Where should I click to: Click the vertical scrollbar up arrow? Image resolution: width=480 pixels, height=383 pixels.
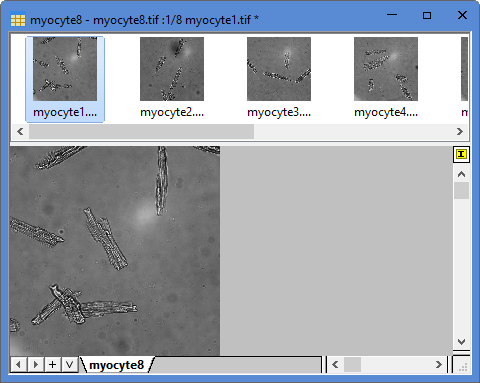pos(461,174)
